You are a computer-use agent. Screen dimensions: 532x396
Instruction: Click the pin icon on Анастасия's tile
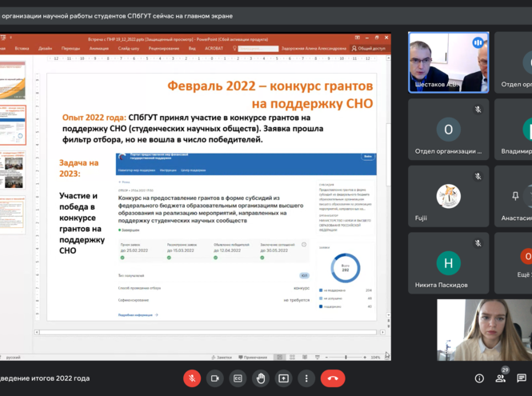(x=516, y=196)
